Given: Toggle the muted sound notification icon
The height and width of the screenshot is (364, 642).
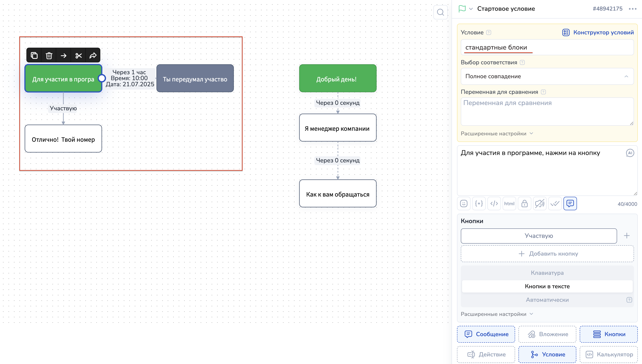Looking at the screenshot, I should click(540, 204).
